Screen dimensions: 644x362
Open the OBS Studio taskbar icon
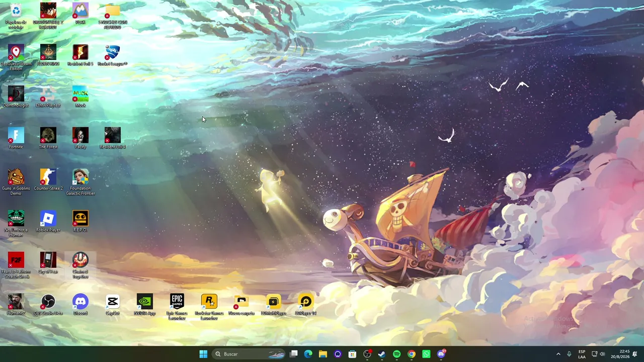click(367, 354)
